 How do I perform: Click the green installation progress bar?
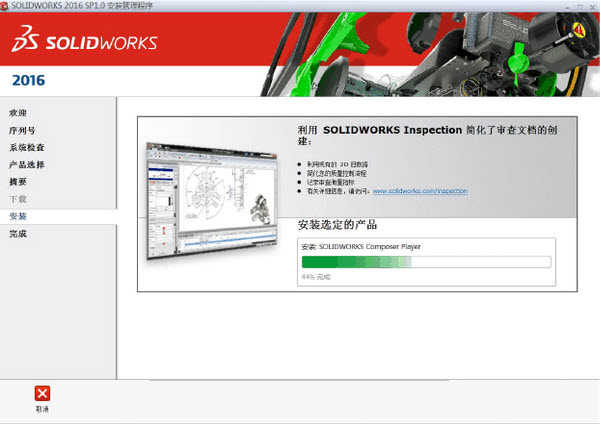point(426,262)
